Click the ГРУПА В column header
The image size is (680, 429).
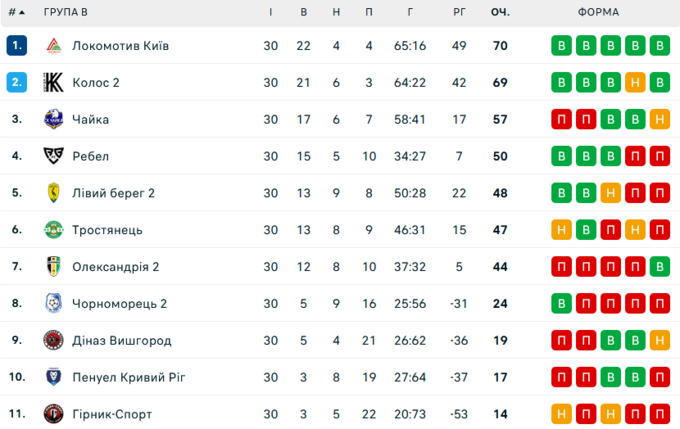click(x=65, y=12)
